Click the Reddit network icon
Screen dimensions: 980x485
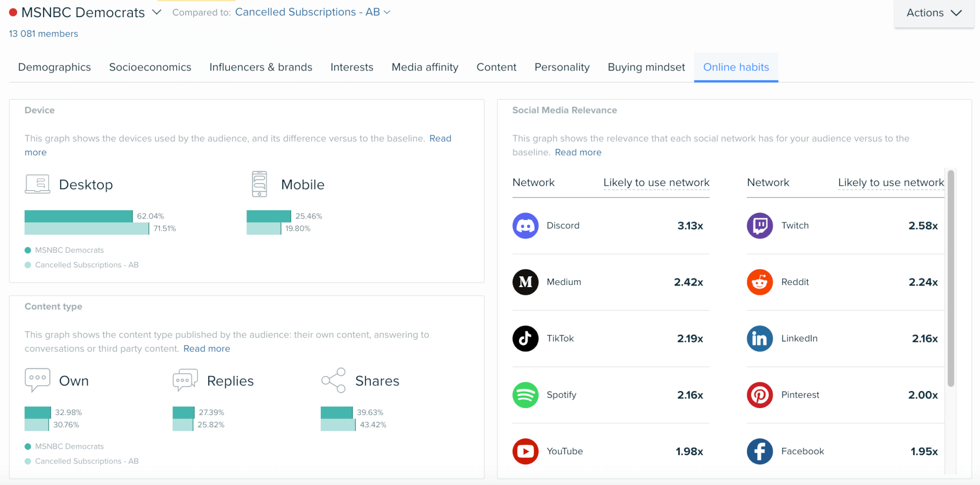coord(759,282)
